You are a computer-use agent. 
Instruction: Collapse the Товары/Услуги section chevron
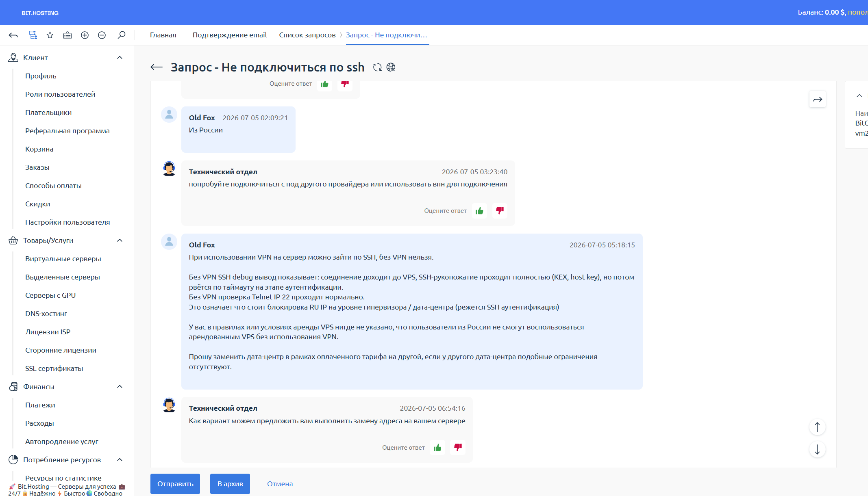click(x=120, y=240)
